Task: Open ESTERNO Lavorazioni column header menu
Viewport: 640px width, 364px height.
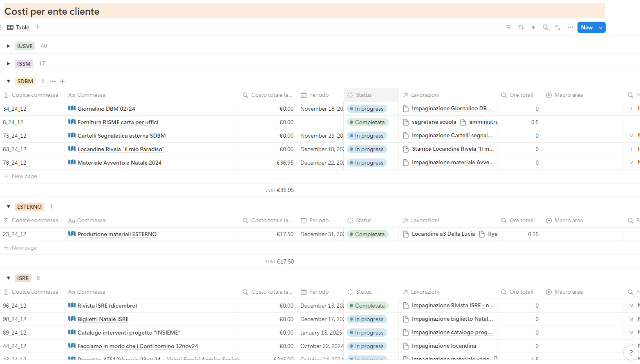Action: click(x=448, y=220)
